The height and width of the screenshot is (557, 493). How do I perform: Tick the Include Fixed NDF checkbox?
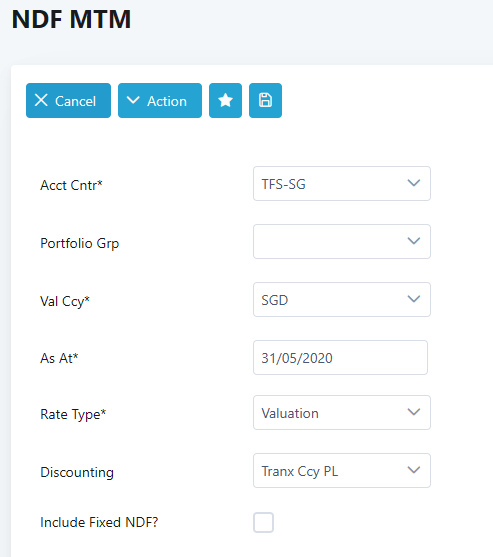tap(263, 522)
